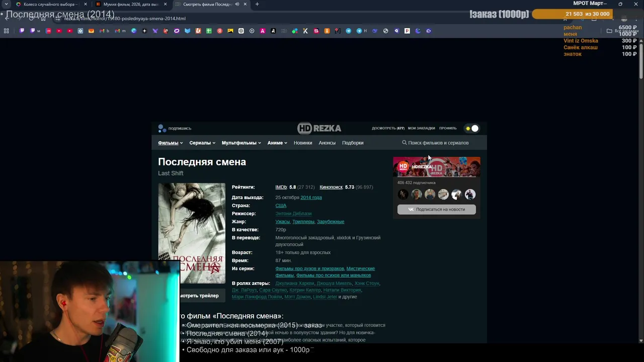Open the purple crescent moon bookmark

[x=418, y=31]
